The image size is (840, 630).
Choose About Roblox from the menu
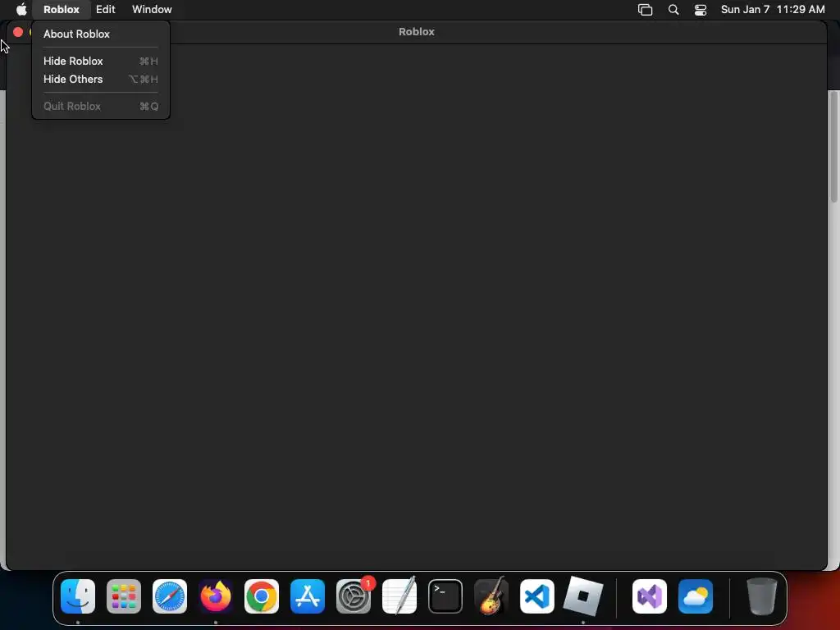click(101, 34)
